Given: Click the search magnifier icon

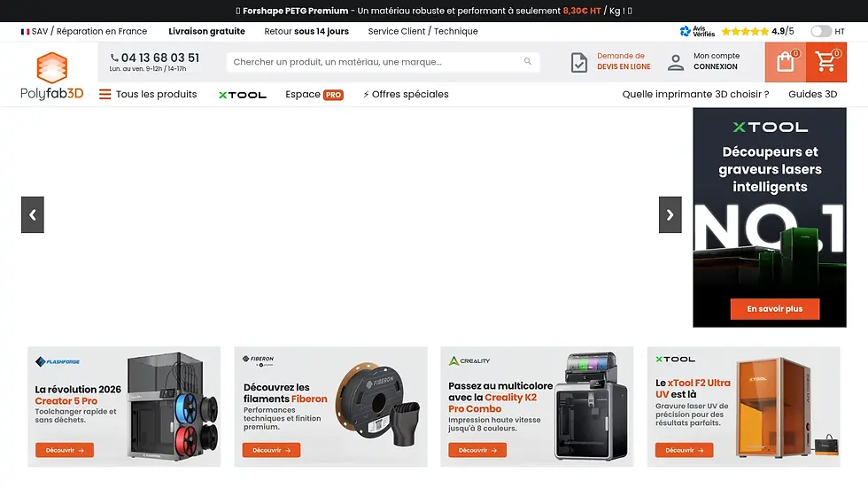Looking at the screenshot, I should (x=528, y=61).
